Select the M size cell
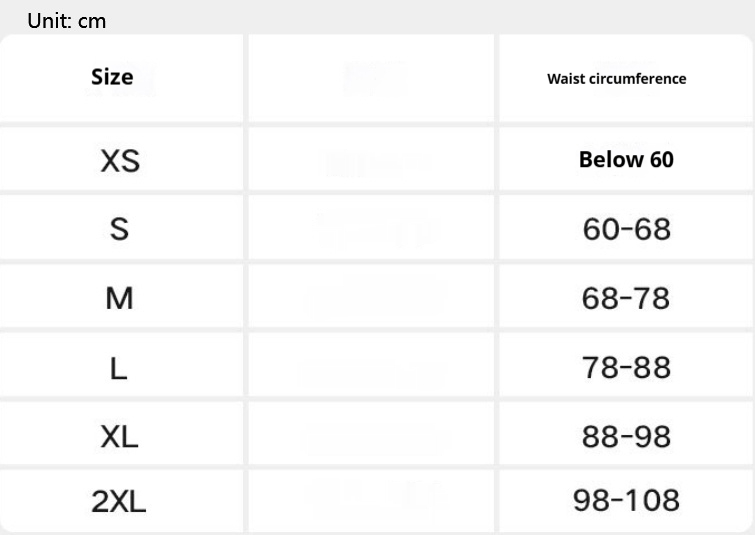Screen dimensions: 755x535 point(119,298)
